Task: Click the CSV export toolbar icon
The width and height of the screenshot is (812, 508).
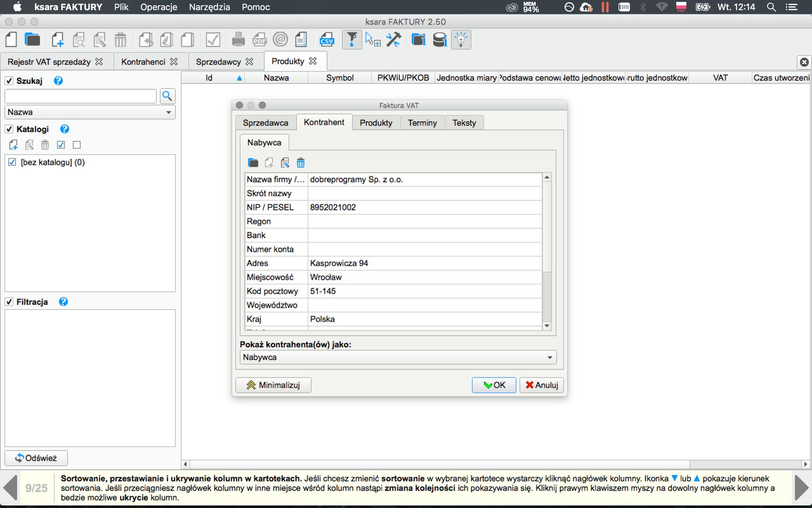Action: coord(327,40)
